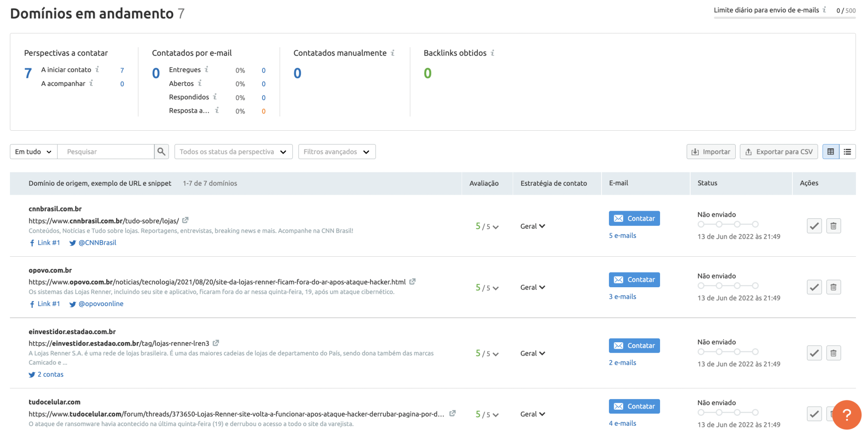Click Contatar button for opovo.com.br
868x436 pixels.
[x=634, y=279]
